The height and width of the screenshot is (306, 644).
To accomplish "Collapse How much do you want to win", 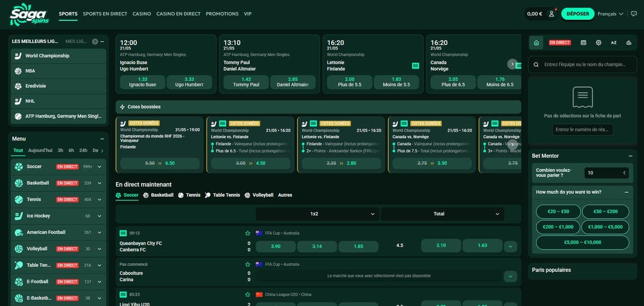I will click(626, 192).
